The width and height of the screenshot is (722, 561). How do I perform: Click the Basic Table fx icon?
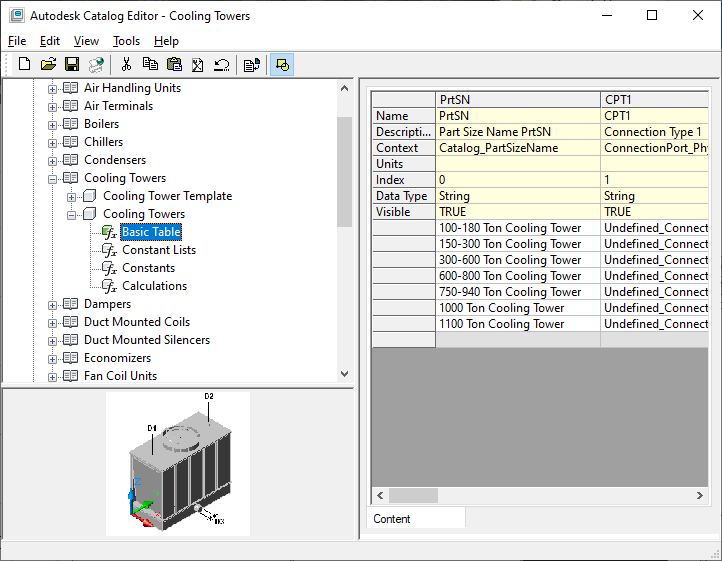109,232
